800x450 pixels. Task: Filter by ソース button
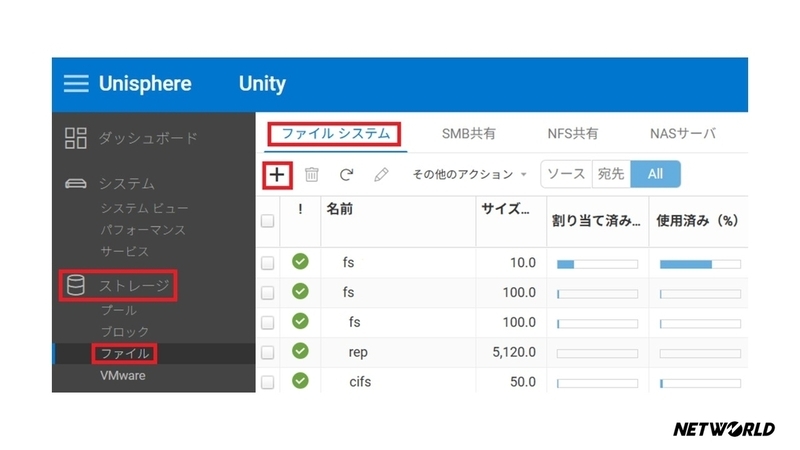point(566,174)
